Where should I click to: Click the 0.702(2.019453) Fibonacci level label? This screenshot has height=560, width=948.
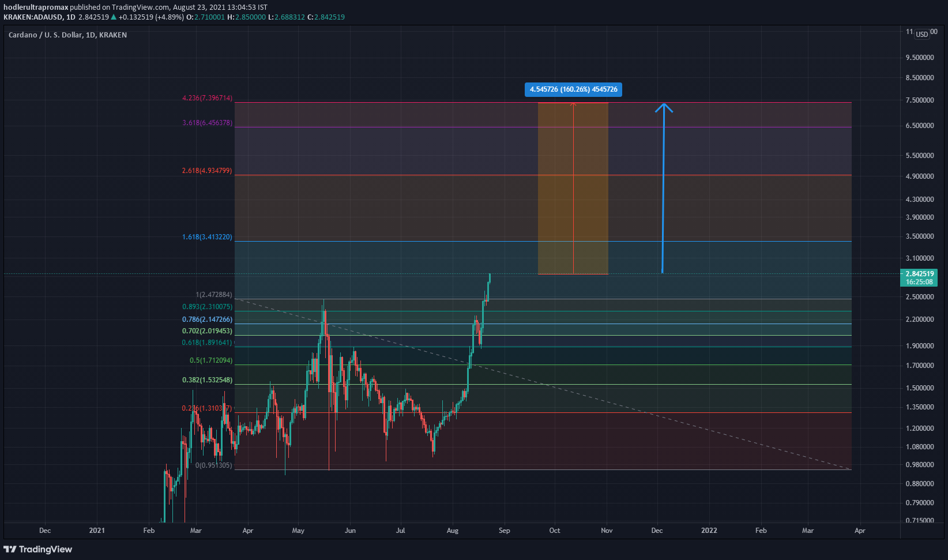[x=208, y=331]
